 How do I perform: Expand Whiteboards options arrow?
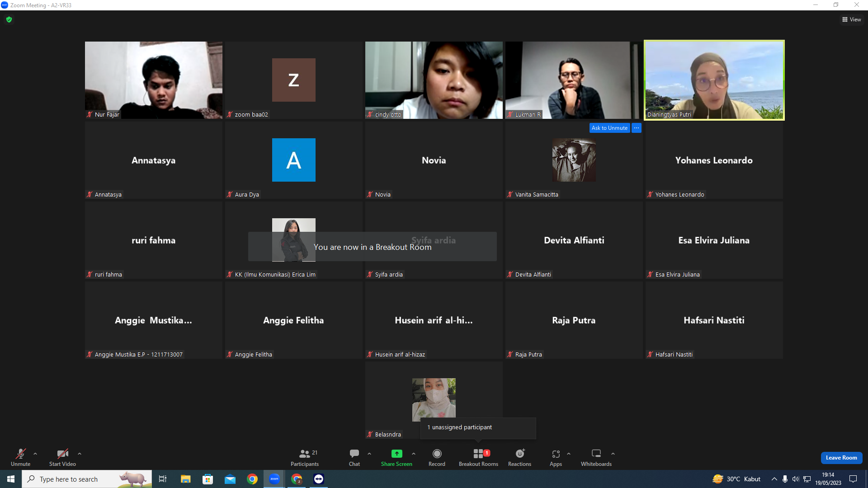tap(613, 454)
